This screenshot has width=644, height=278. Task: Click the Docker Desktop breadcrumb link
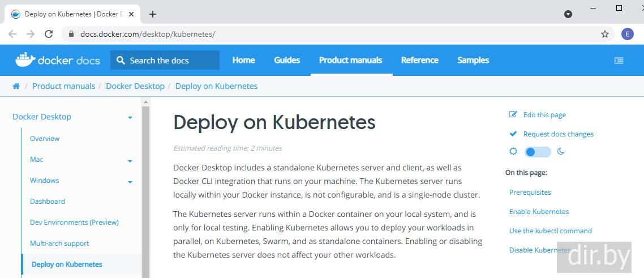coord(135,86)
